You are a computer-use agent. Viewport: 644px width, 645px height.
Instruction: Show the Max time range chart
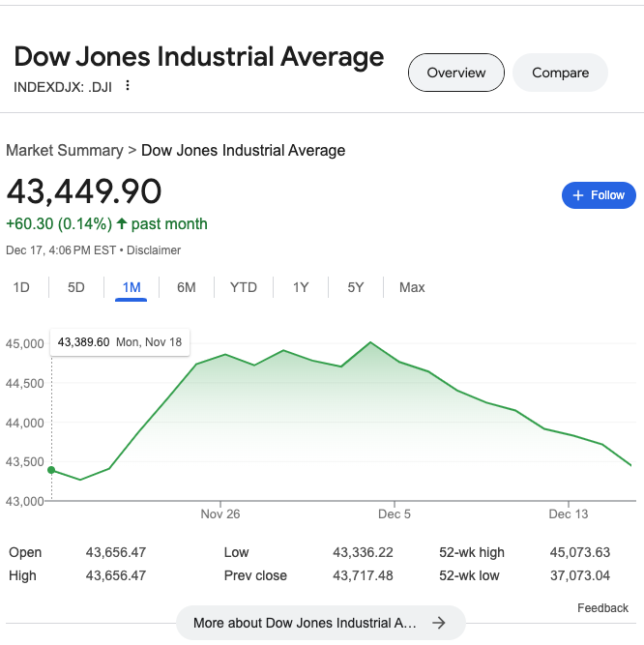[x=412, y=287]
